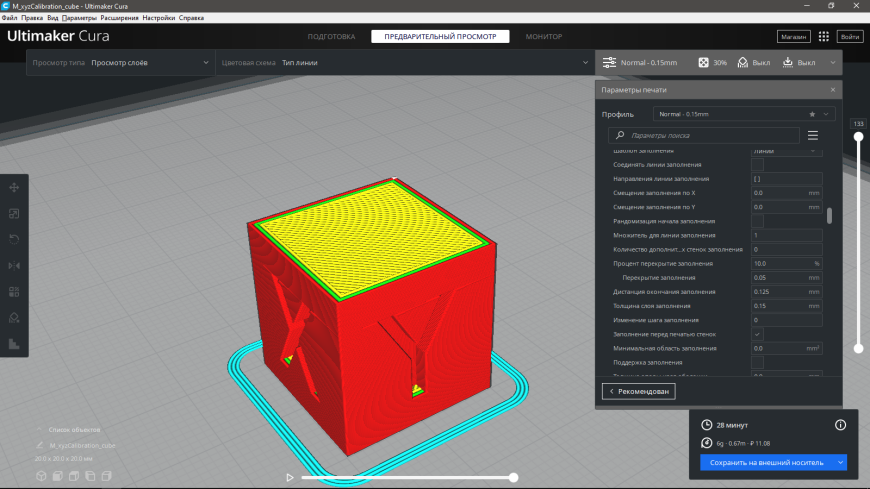This screenshot has height=489, width=870.
Task: Open save destination dropdown arrow
Action: [840, 462]
